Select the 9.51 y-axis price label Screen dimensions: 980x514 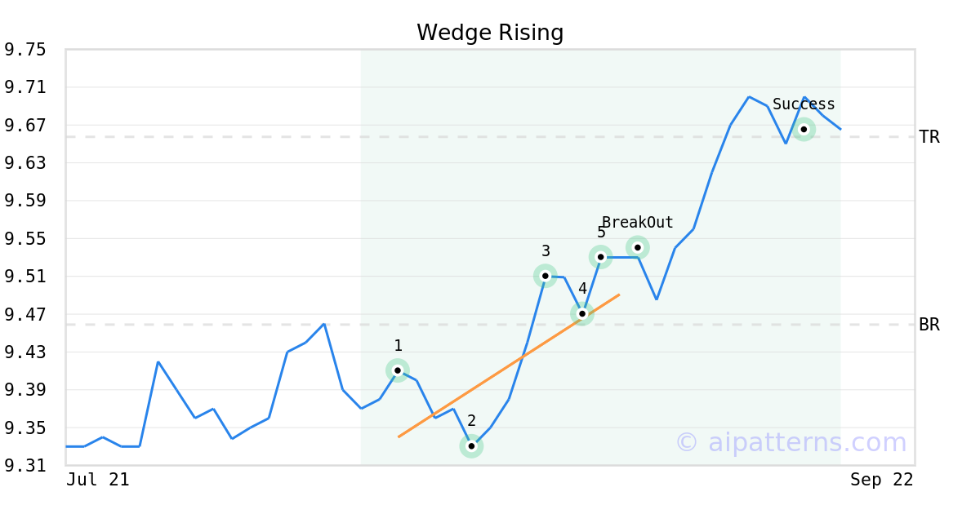pyautogui.click(x=24, y=277)
